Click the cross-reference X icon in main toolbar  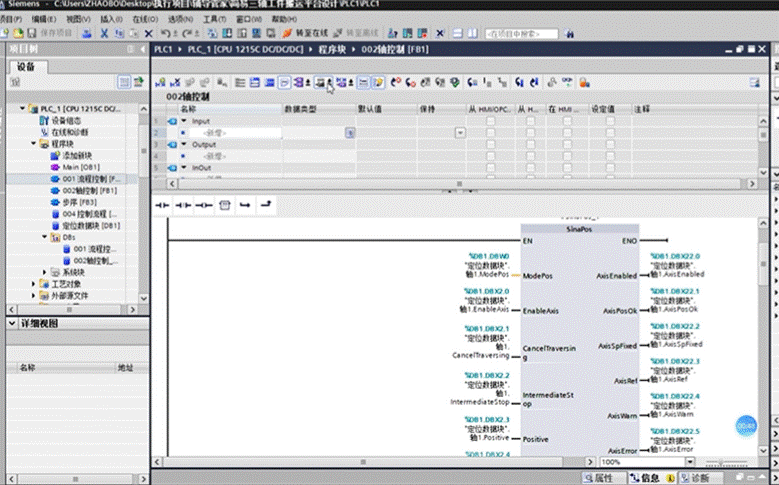coord(440,33)
